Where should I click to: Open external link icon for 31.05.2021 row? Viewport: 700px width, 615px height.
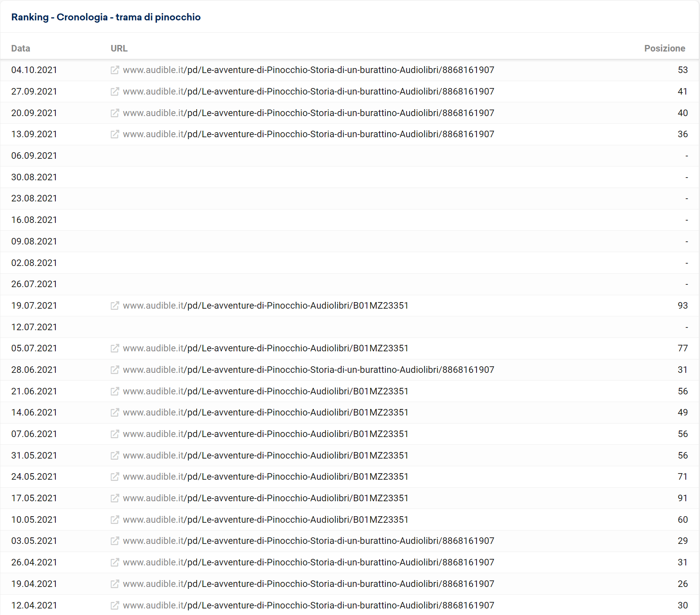115,455
